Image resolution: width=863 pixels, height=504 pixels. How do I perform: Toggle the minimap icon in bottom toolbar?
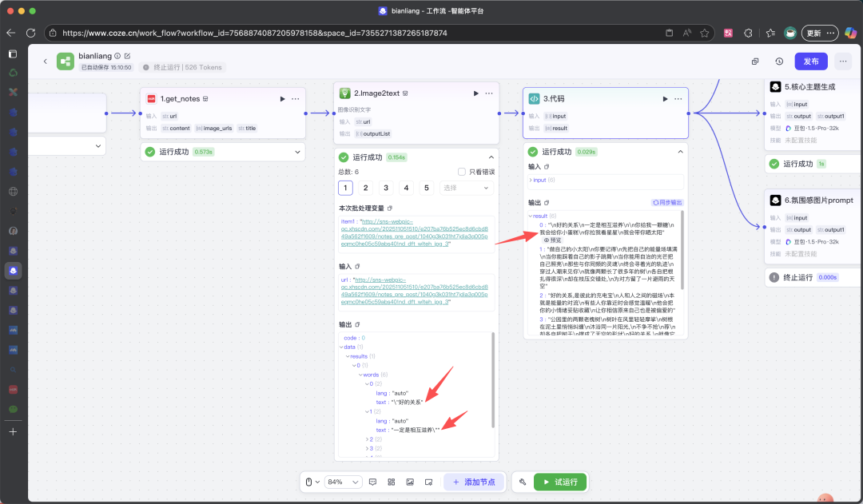point(429,482)
